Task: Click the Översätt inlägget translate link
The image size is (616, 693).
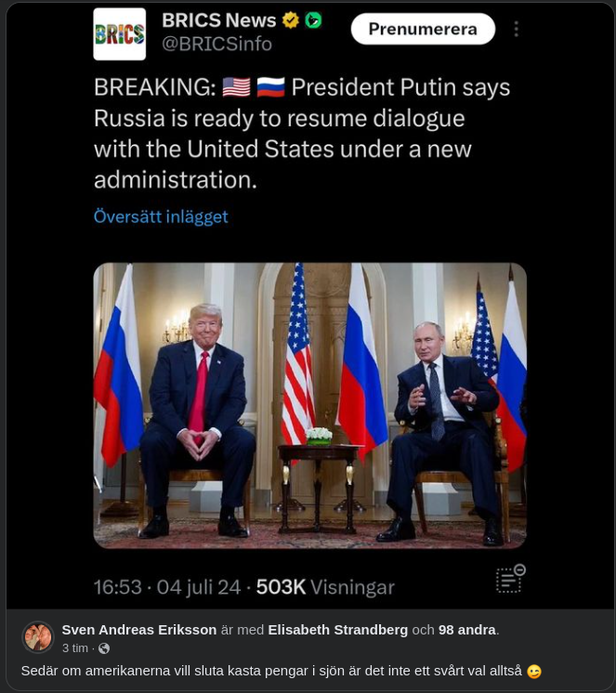Action: (161, 216)
